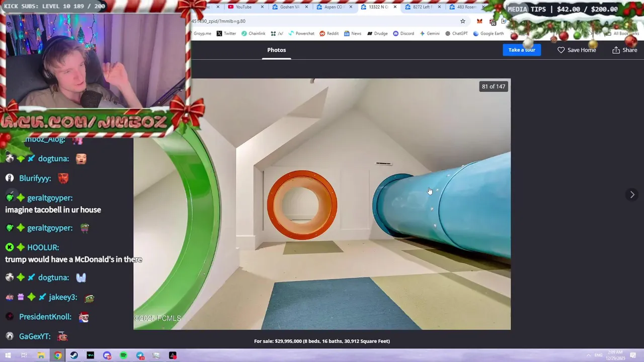This screenshot has height=362, width=644.
Task: Open the green waveform app on taskbar
Action: click(91, 355)
